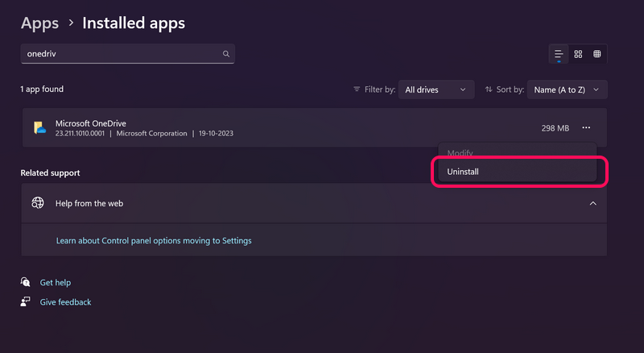Open the Get help link
644x353 pixels.
pyautogui.click(x=56, y=283)
